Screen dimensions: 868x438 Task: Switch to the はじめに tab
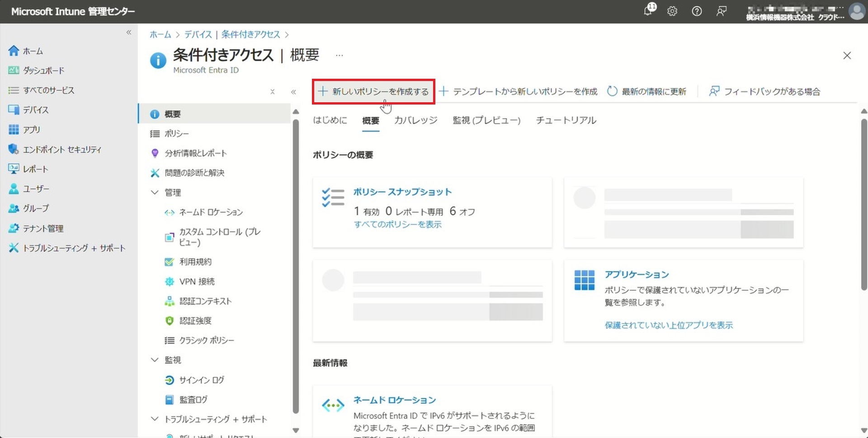(x=330, y=120)
